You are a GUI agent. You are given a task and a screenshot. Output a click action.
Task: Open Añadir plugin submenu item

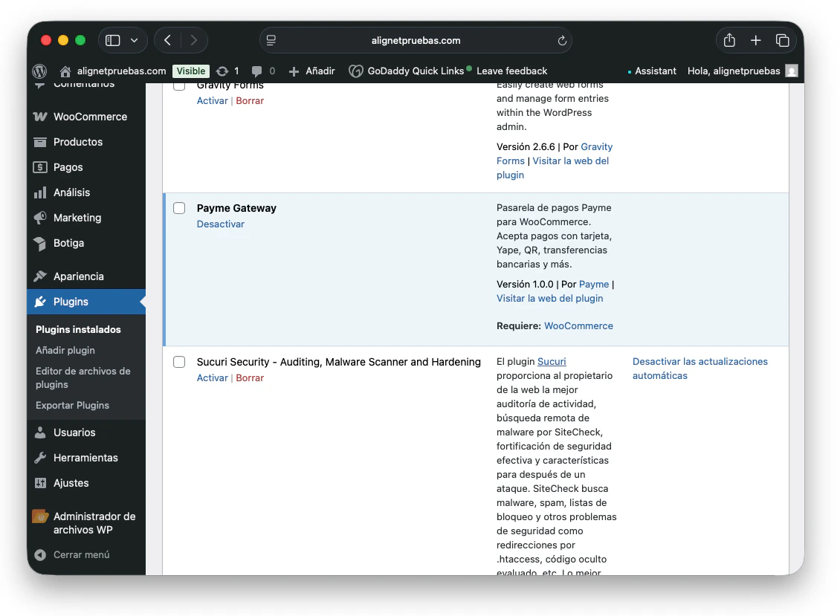click(x=65, y=350)
